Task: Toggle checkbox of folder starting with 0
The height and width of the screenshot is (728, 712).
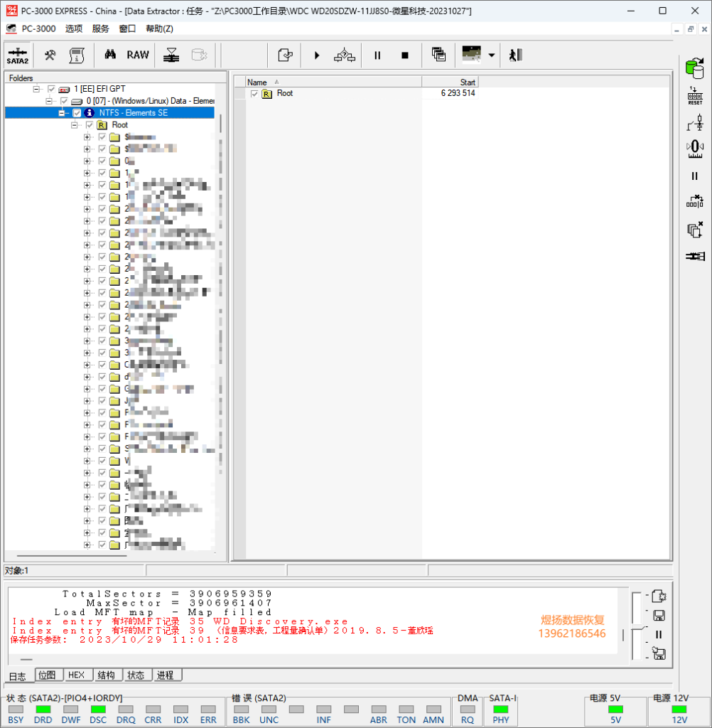Action: coord(102,161)
